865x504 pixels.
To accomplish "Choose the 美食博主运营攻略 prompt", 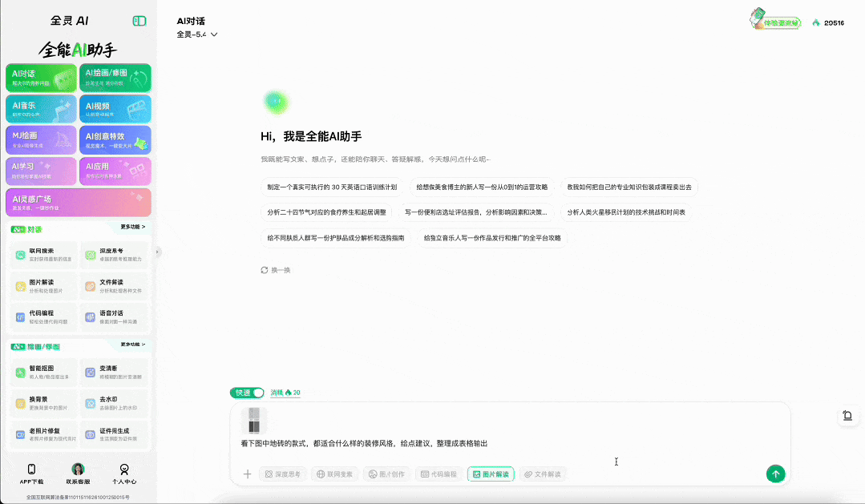I will (482, 187).
